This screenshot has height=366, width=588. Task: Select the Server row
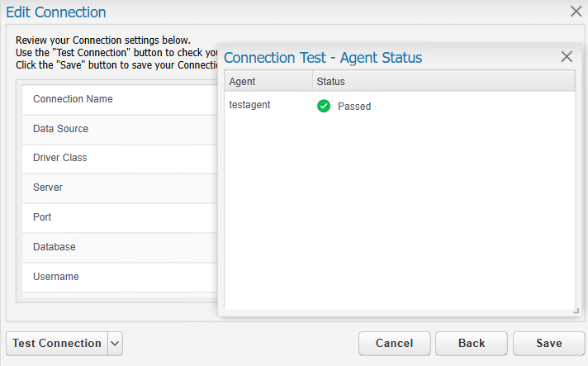pyautogui.click(x=120, y=188)
